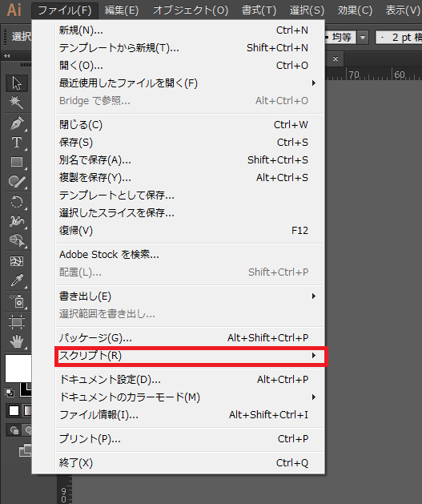
Task: Expand the 書き出し(E) submenu
Action: pyautogui.click(x=191, y=296)
